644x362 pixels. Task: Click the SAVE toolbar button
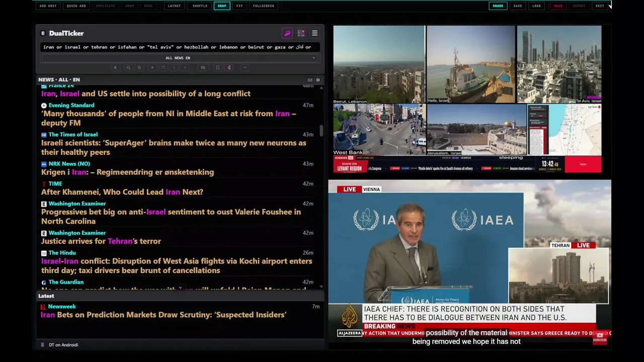tap(518, 6)
